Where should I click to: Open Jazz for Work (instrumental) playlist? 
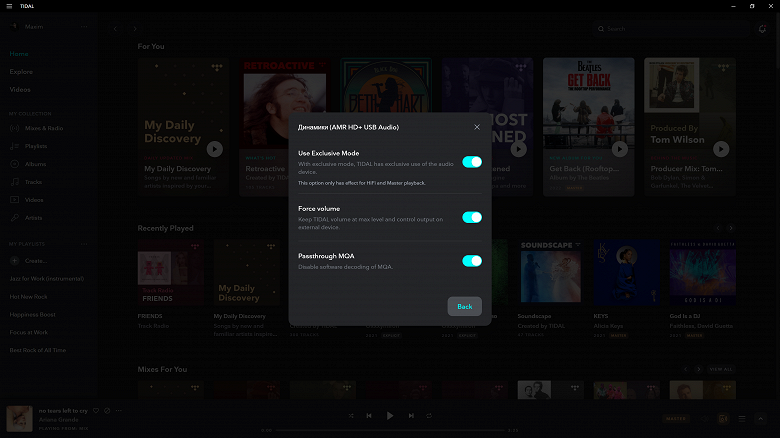(x=47, y=279)
